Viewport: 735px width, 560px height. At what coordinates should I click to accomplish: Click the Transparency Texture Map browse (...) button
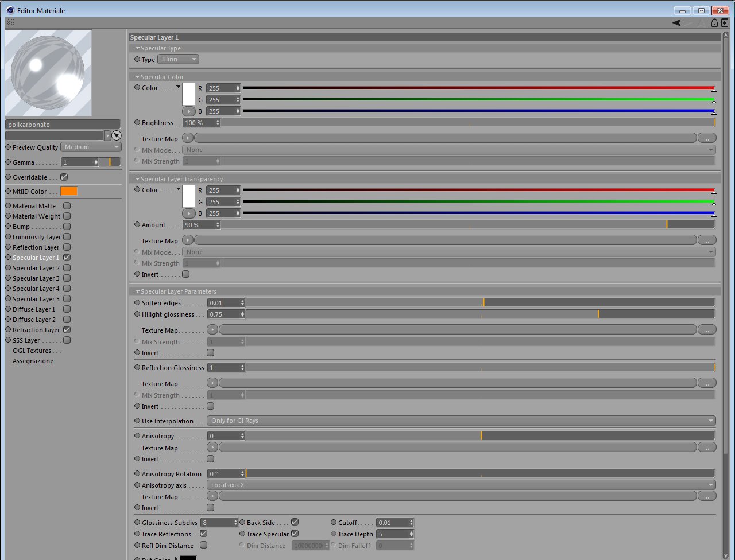pos(707,240)
